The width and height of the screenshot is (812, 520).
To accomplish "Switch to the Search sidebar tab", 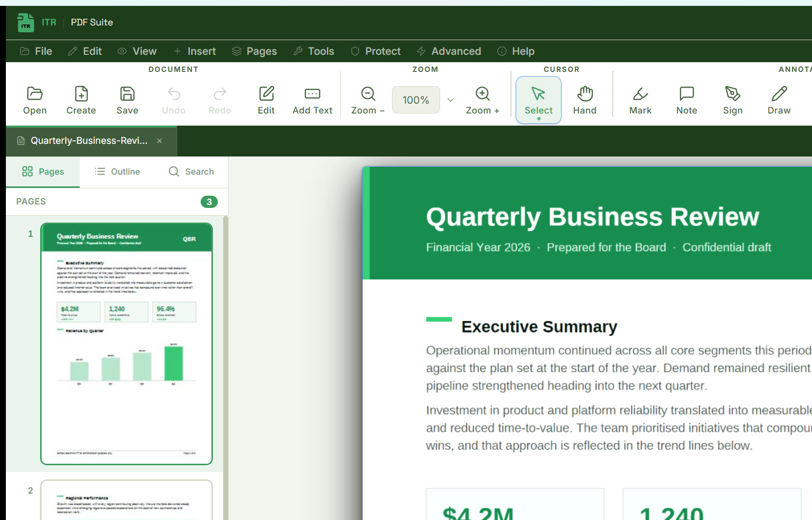I will click(x=191, y=172).
